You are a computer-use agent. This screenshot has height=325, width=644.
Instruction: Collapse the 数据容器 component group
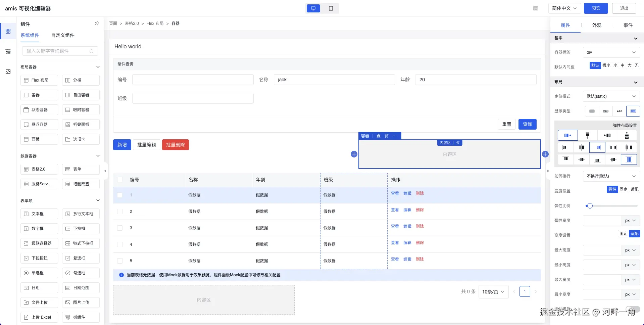(x=98, y=156)
